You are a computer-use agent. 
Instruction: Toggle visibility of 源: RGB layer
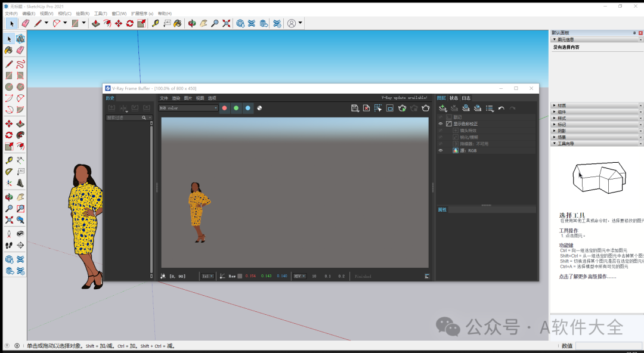coord(441,150)
